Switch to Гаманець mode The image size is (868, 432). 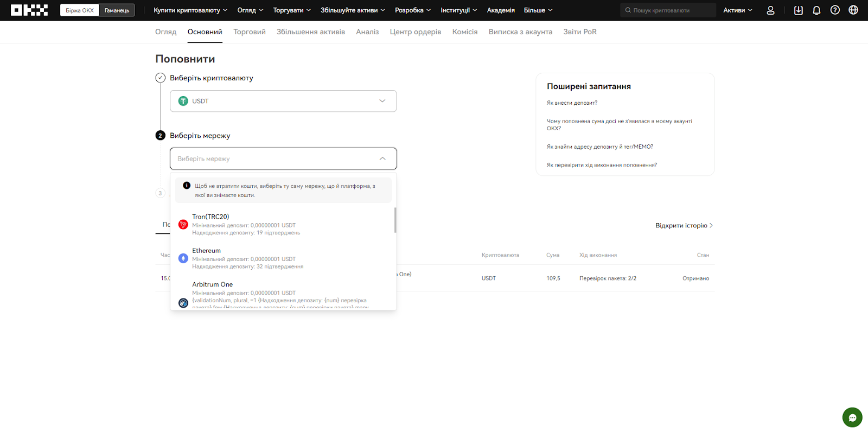[x=117, y=10]
